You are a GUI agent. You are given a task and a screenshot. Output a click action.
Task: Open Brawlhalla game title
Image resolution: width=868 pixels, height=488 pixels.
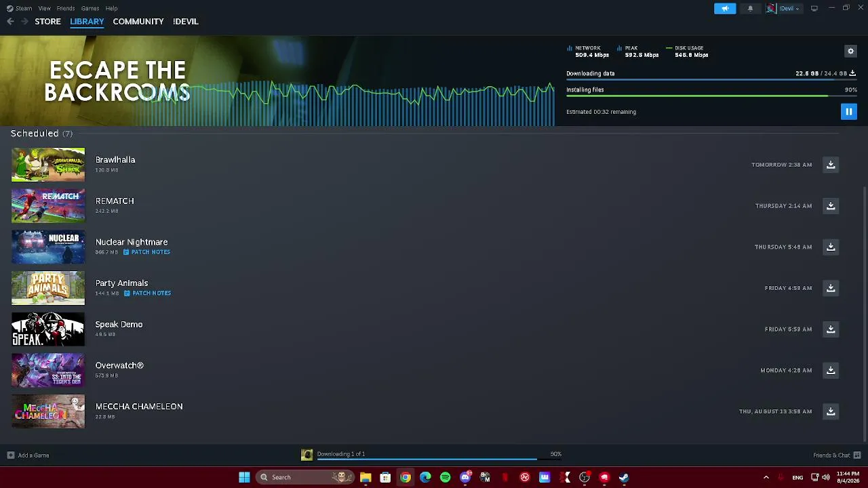pos(115,160)
